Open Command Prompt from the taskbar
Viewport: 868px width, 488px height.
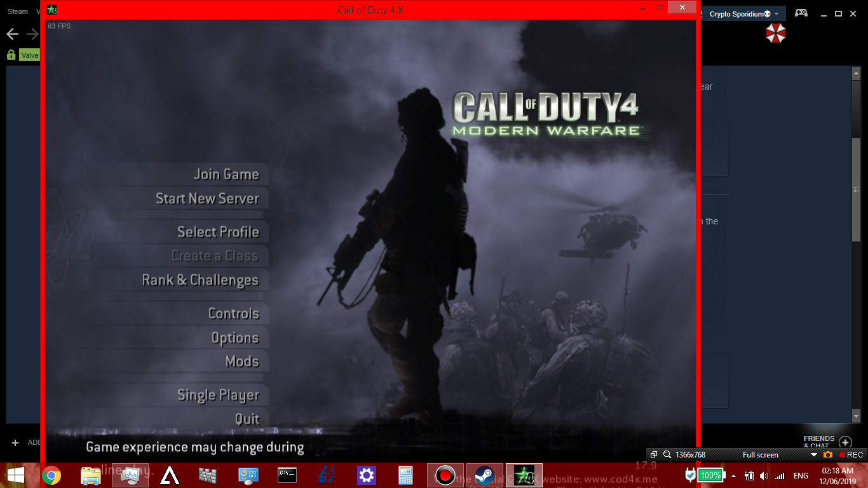(x=287, y=475)
